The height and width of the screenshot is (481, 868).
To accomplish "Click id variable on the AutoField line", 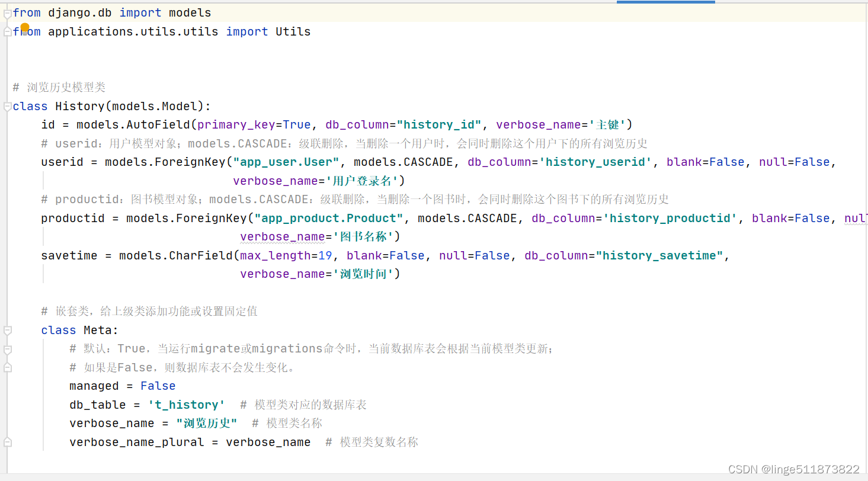I will [x=48, y=124].
